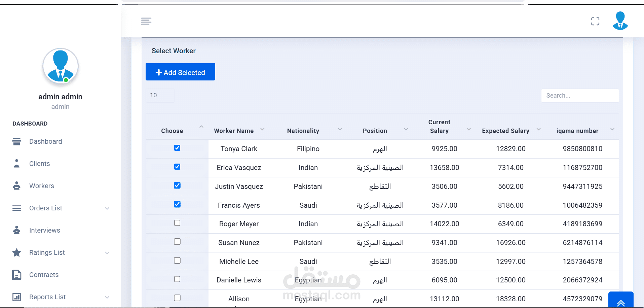Image resolution: width=644 pixels, height=308 pixels.
Task: Check the Michelle Lee checkbox
Action: (177, 261)
